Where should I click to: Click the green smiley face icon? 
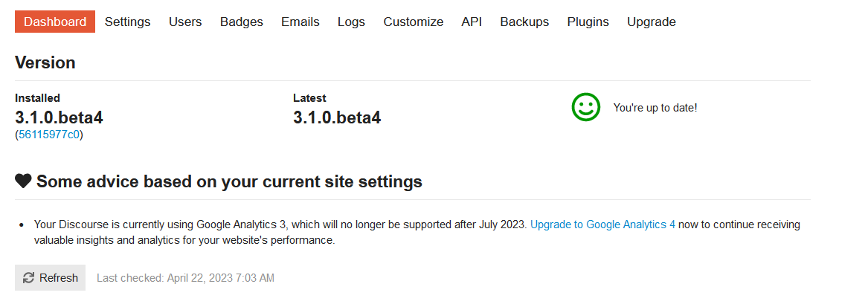point(585,107)
